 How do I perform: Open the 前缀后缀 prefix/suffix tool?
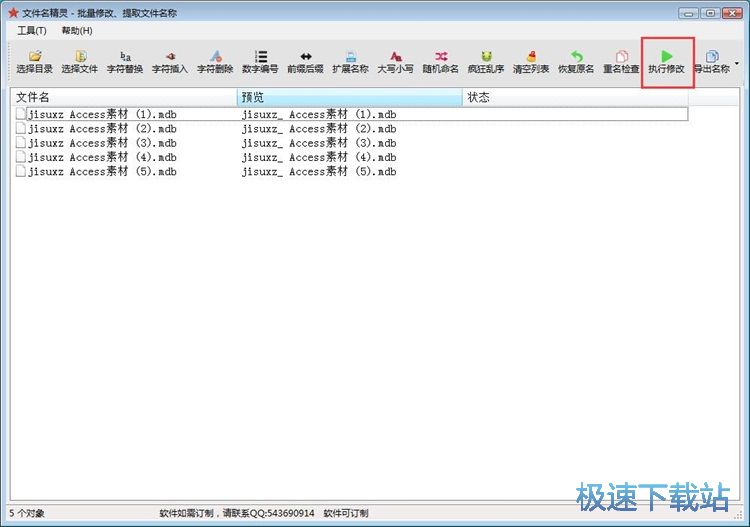[x=305, y=62]
